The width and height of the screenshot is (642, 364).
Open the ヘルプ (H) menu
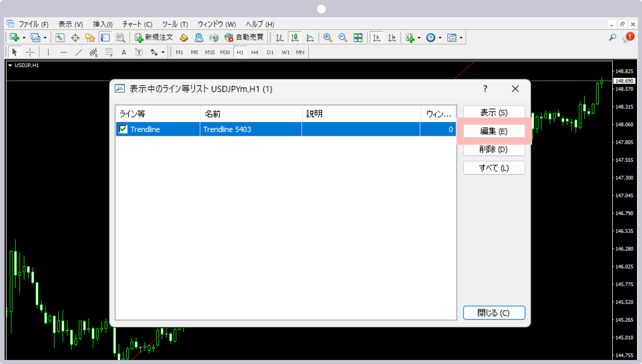(x=260, y=24)
